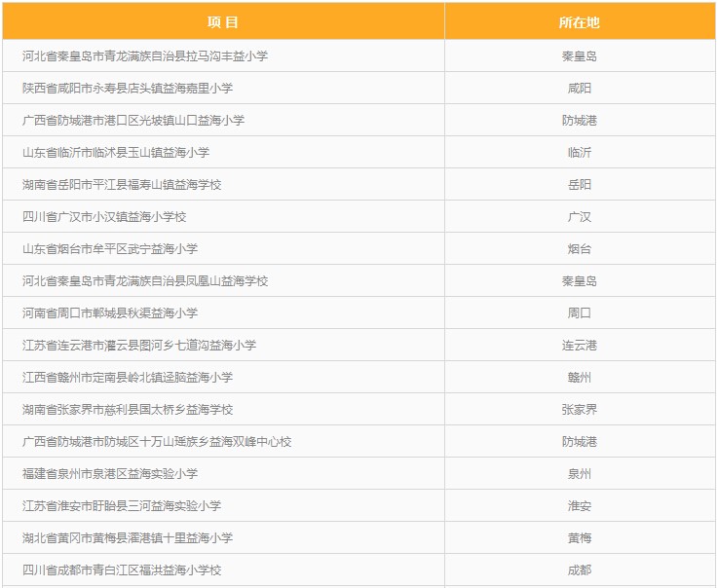718x588 pixels.
Task: Select the 濯港镇十里益海小学 project text
Action: coord(128,537)
